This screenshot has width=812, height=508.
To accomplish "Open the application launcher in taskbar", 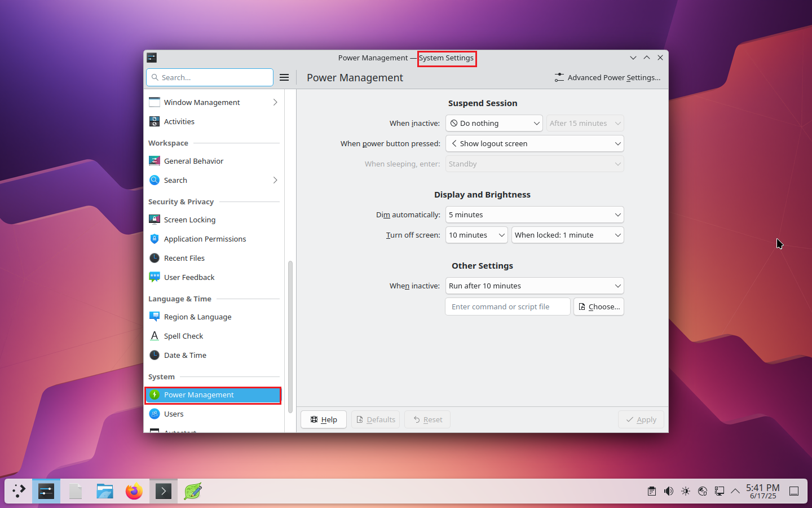I will click(19, 491).
